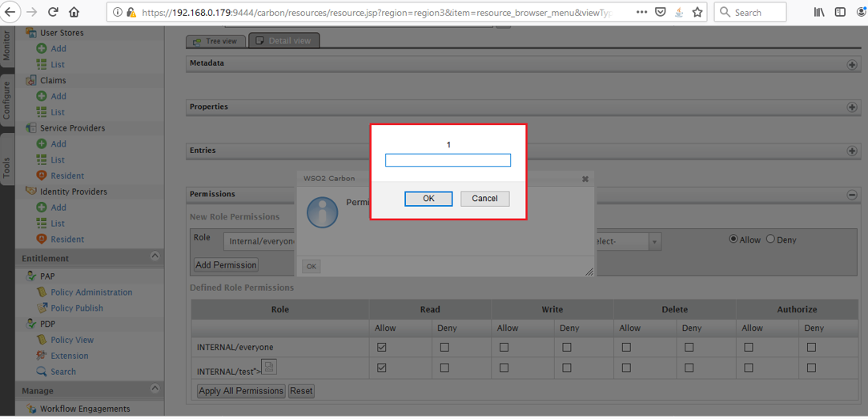
Task: Click Cancel in the prompt dialog
Action: [x=485, y=198]
